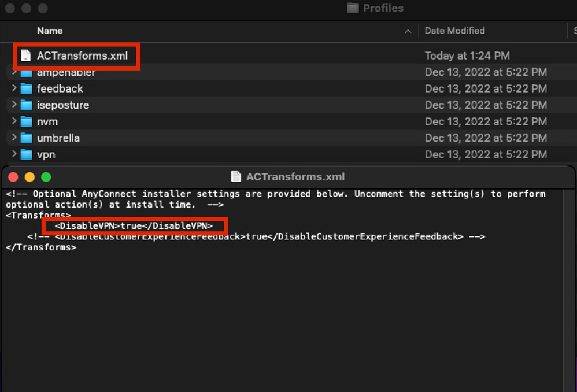This screenshot has width=577, height=392.
Task: Minimize the ACTransforms.xml editor window
Action: click(29, 177)
